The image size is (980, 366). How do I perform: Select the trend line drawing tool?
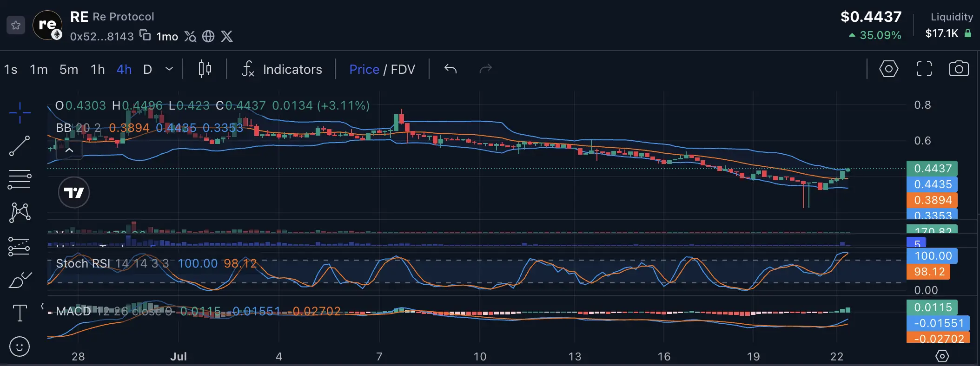(x=20, y=146)
